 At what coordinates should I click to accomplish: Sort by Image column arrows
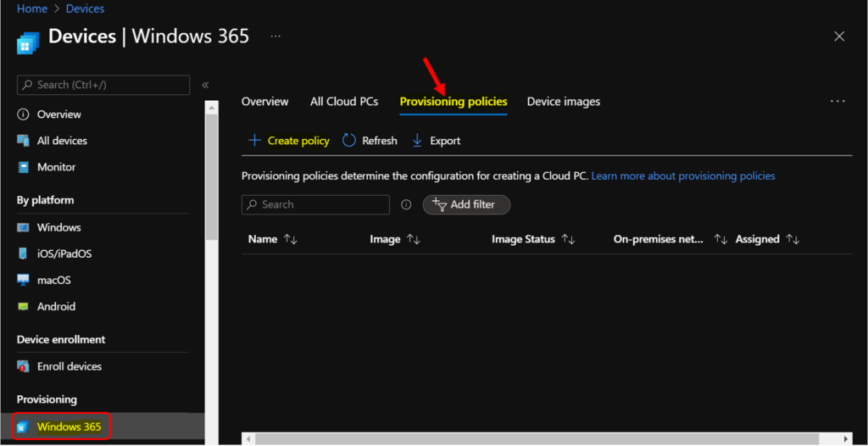click(413, 239)
